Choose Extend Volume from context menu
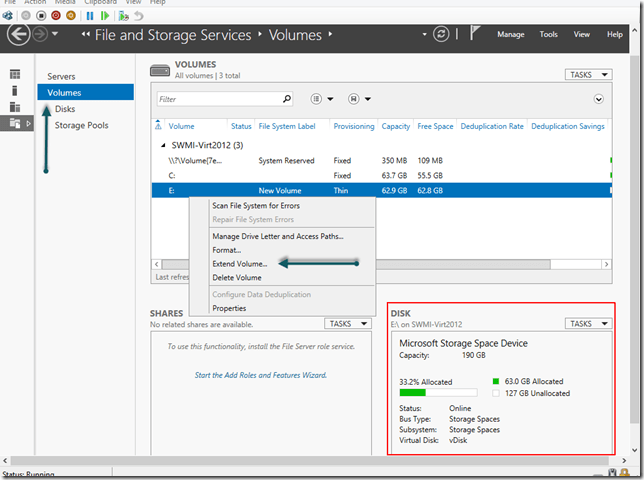 click(239, 264)
